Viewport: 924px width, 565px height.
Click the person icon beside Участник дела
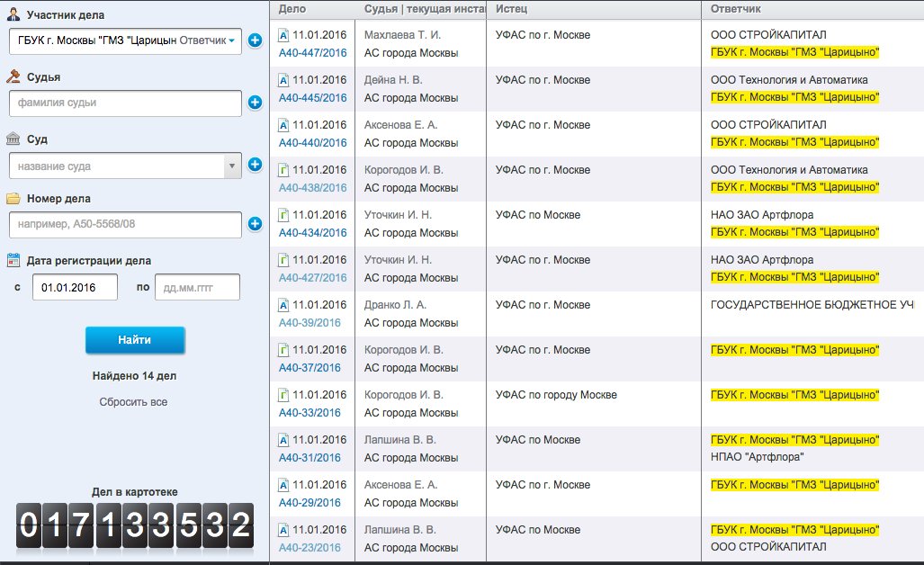pos(13,14)
